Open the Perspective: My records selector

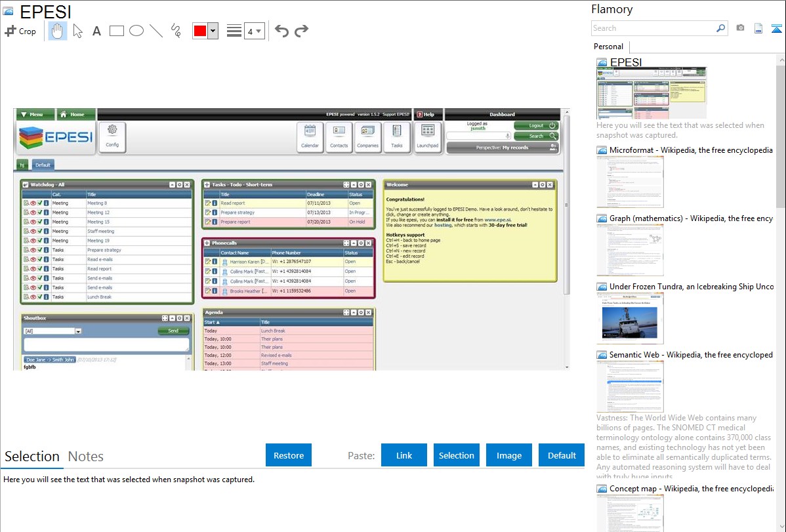pyautogui.click(x=503, y=148)
